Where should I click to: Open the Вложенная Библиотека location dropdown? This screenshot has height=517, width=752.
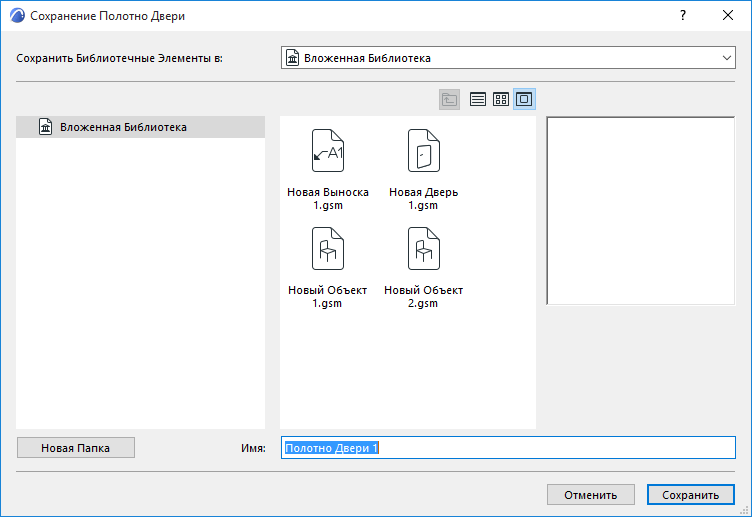508,58
